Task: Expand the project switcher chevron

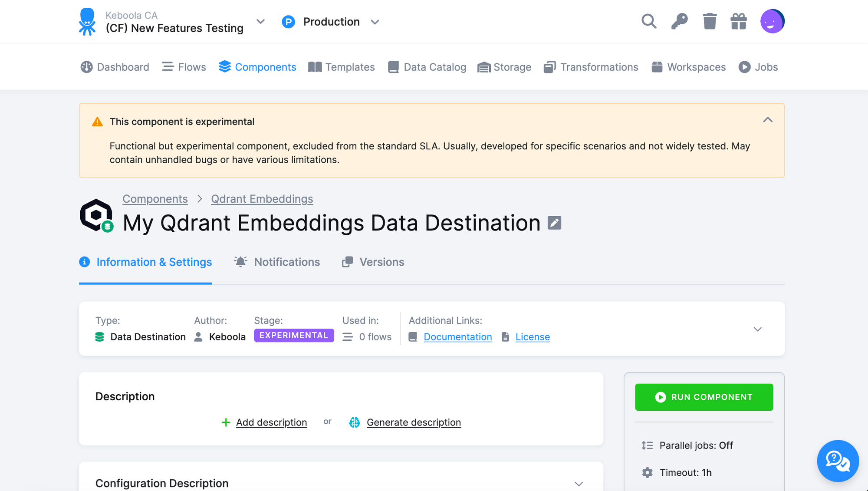Action: point(260,22)
